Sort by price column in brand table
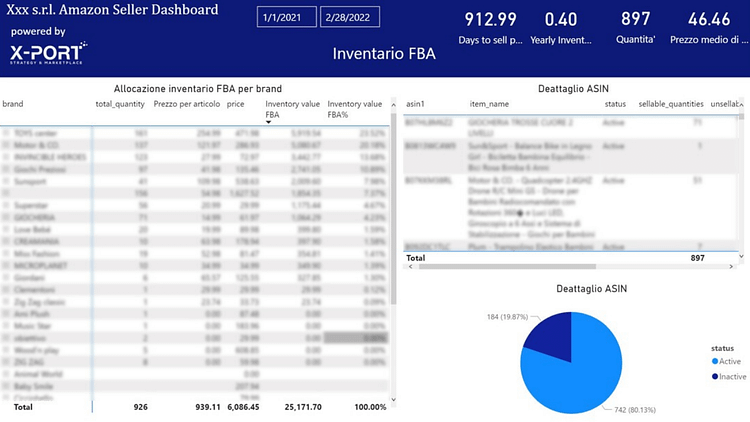The width and height of the screenshot is (750, 422). click(x=235, y=104)
